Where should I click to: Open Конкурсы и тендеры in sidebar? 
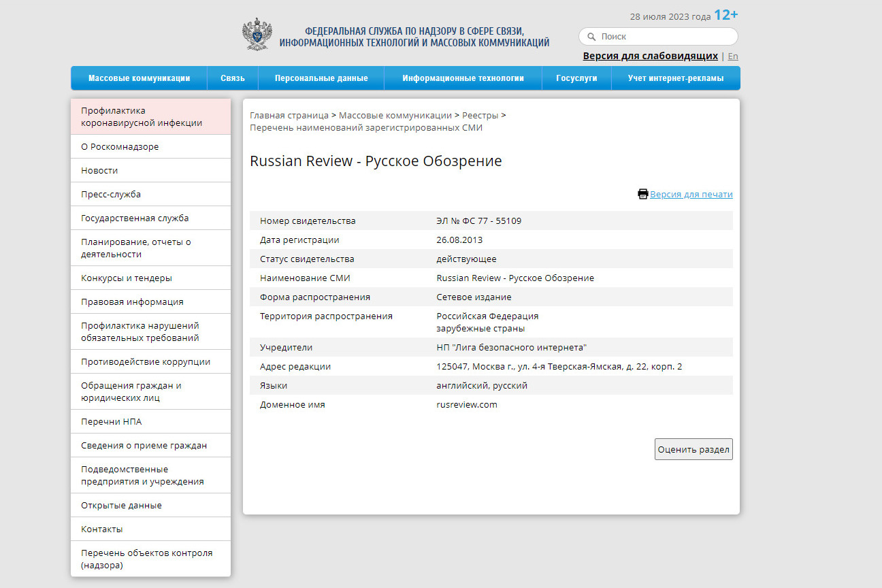pos(150,278)
